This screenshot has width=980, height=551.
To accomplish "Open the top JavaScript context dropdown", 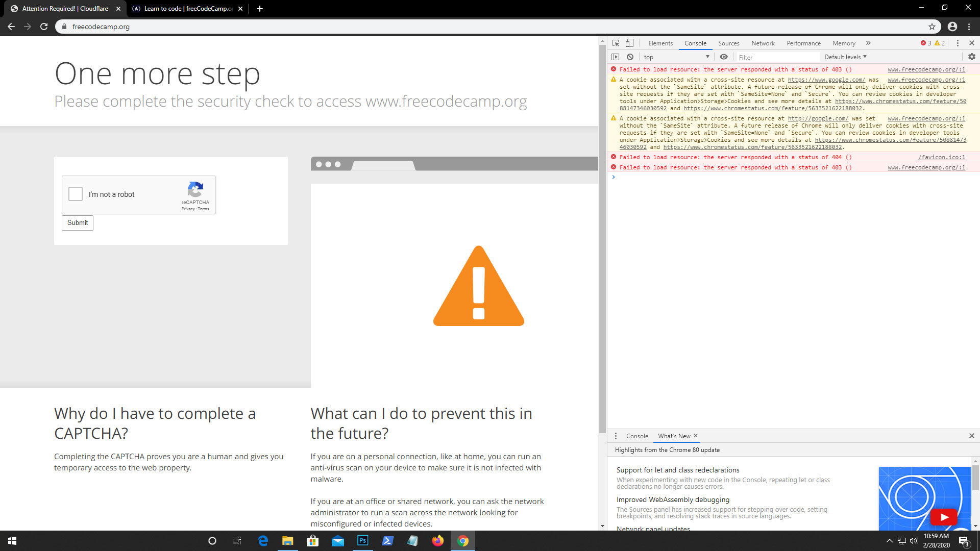I will point(676,57).
